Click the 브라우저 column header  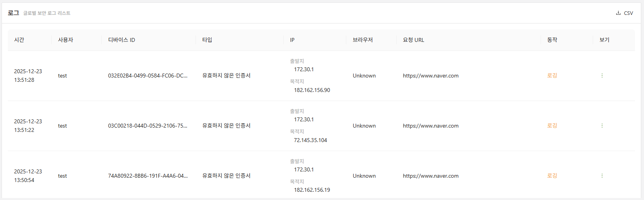click(x=363, y=40)
